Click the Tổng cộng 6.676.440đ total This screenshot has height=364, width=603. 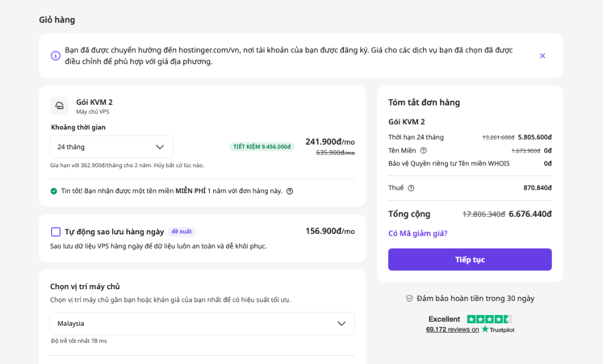[530, 214]
